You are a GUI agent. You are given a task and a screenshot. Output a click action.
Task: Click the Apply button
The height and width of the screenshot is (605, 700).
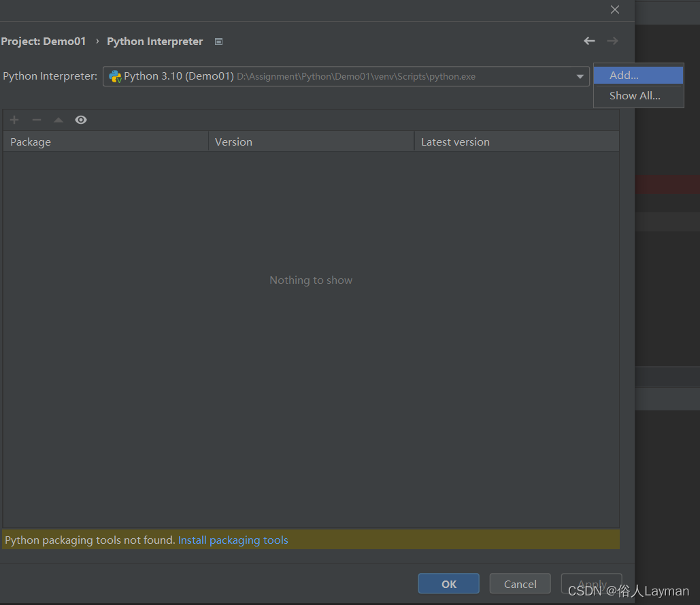[592, 584]
